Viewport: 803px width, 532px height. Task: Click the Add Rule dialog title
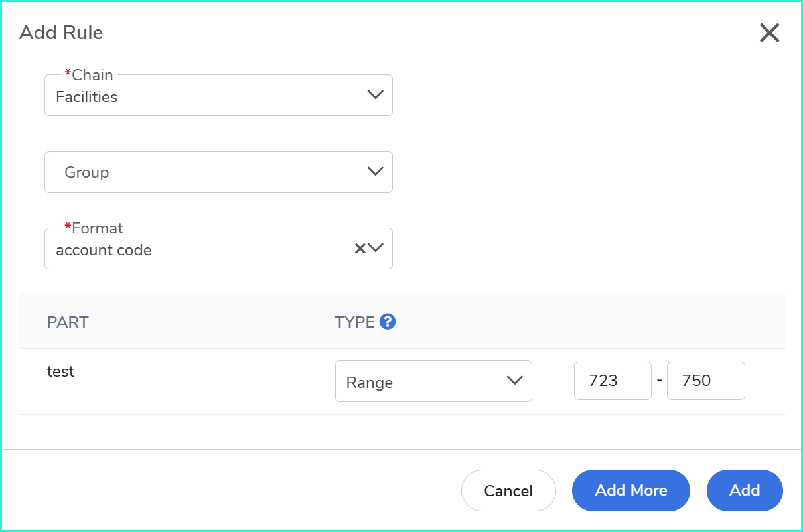(61, 33)
